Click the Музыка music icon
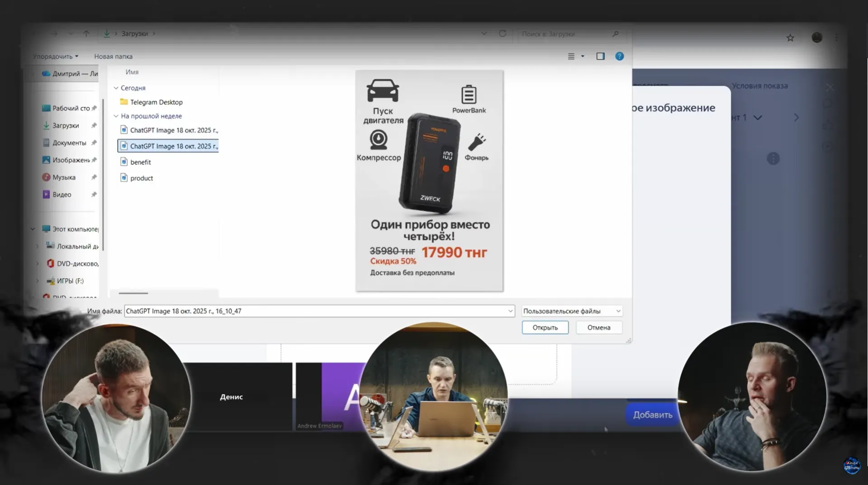This screenshot has width=868, height=485. [46, 177]
